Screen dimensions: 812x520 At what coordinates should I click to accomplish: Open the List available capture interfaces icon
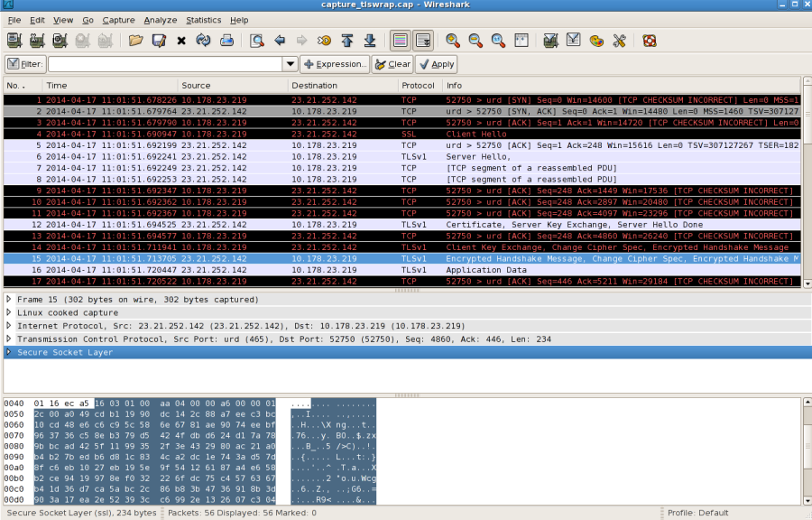click(12, 40)
